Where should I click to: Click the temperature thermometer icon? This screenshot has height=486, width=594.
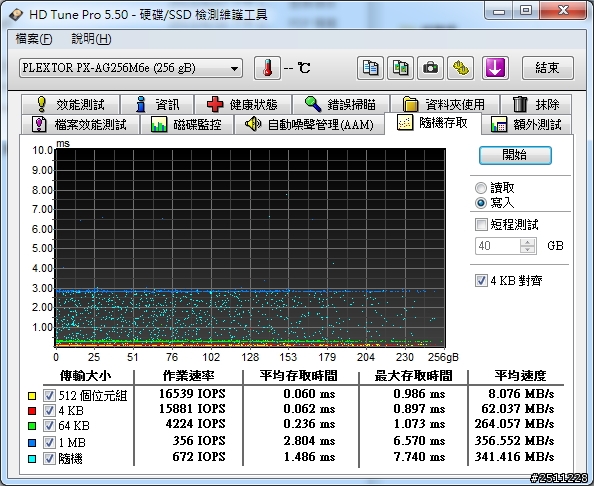(267, 68)
